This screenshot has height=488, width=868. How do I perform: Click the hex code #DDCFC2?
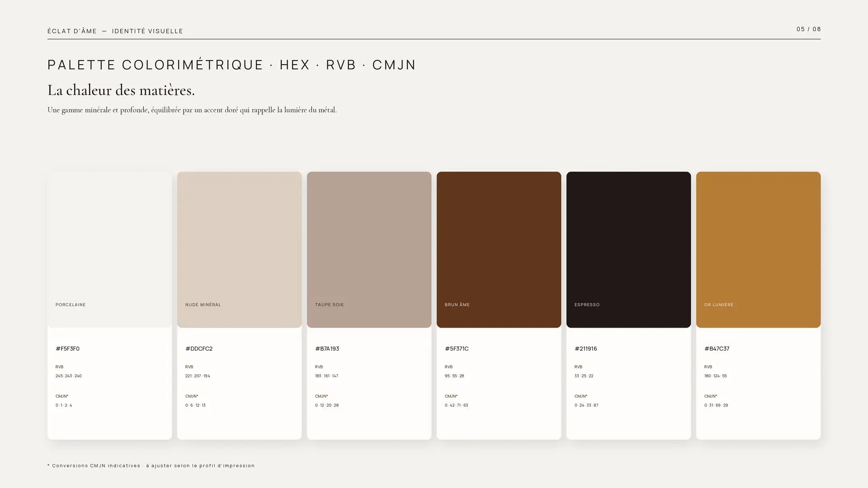coord(199,349)
